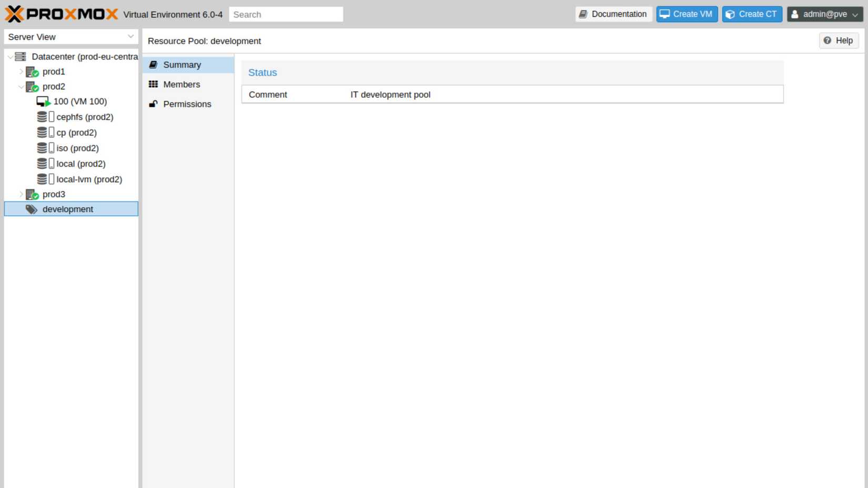Click the Documentation book icon

(583, 14)
